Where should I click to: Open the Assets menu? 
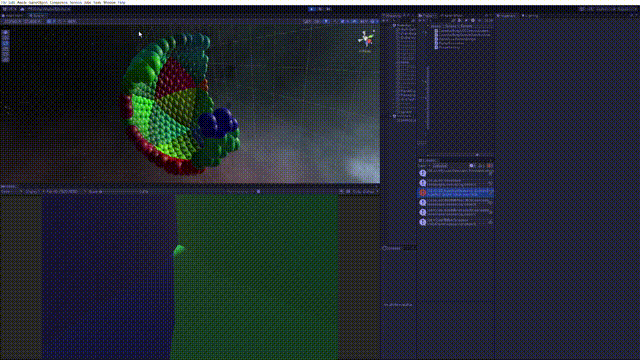[22, 2]
